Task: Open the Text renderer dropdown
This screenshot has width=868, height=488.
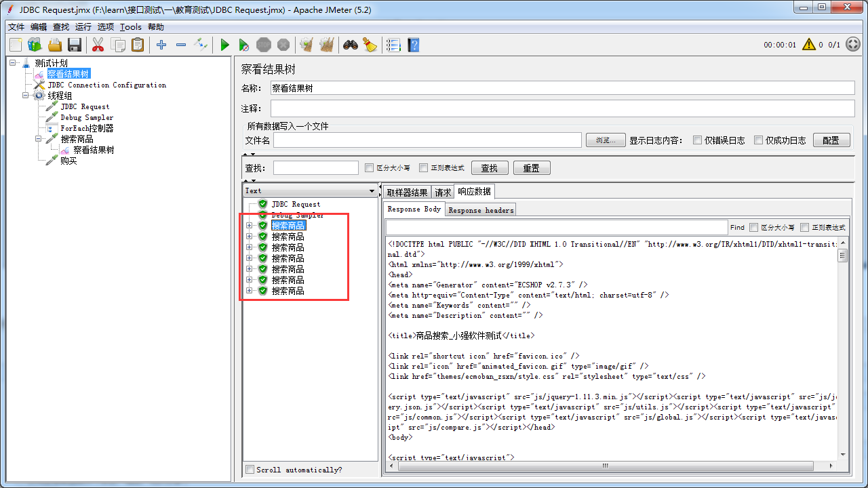Action: 310,191
